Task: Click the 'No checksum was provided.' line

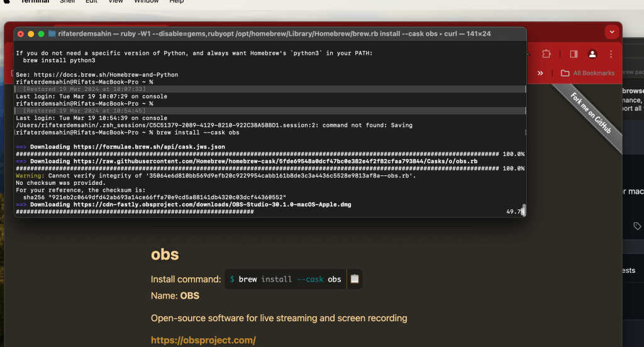Action: tap(61, 183)
